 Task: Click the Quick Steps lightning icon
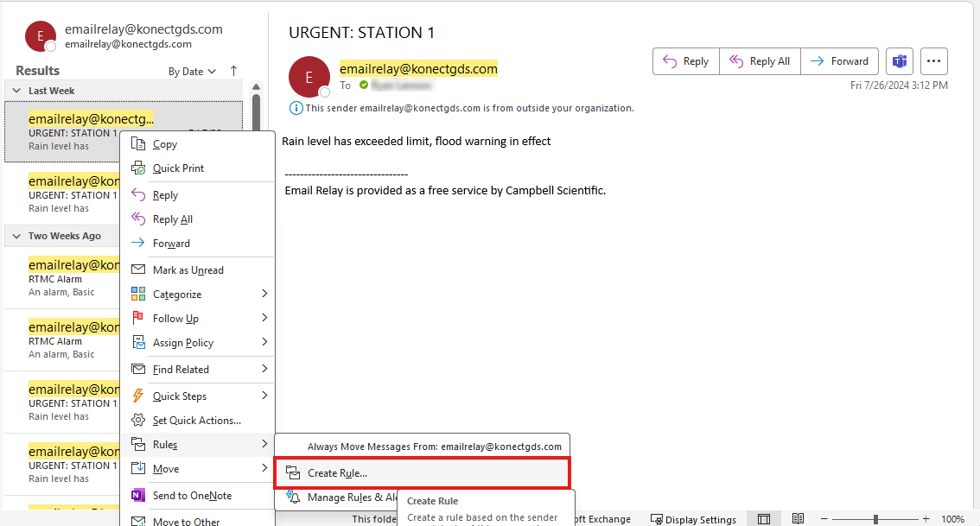tap(137, 396)
